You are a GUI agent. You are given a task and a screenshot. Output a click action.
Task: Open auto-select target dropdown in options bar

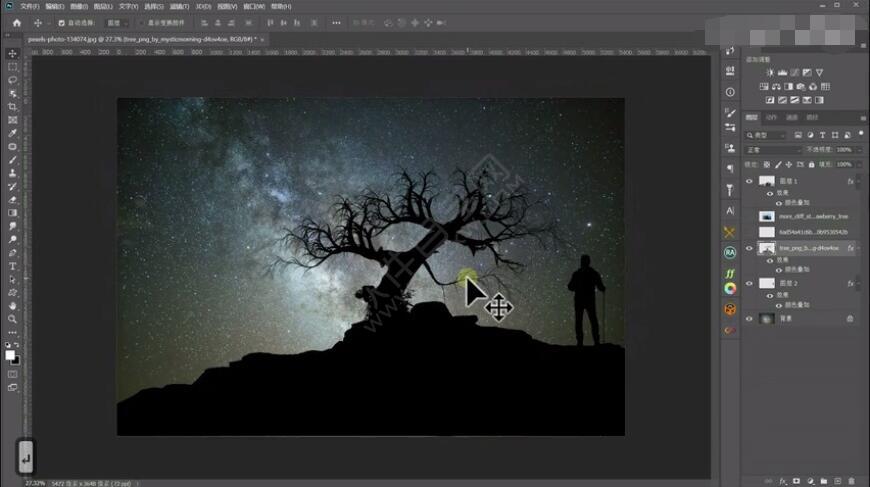click(118, 23)
